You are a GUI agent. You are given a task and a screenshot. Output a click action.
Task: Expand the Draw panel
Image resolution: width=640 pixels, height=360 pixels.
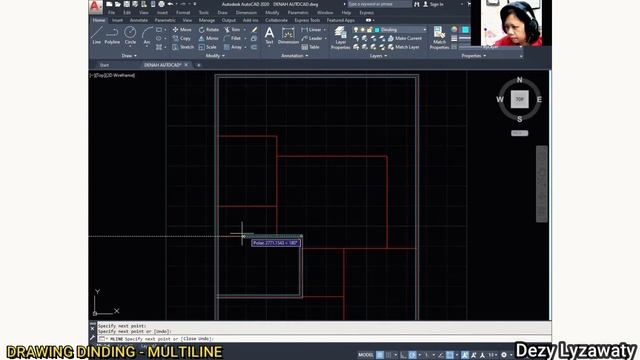pos(129,56)
